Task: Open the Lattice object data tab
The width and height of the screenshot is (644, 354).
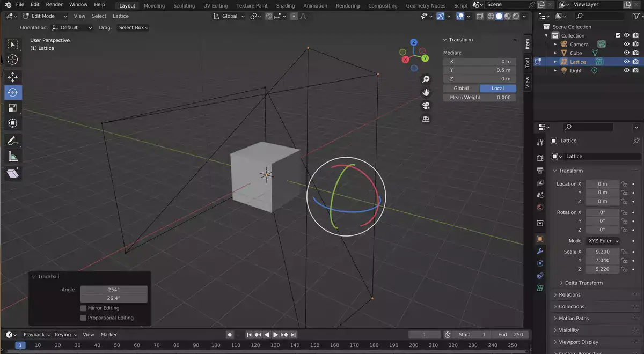Action: click(x=540, y=288)
